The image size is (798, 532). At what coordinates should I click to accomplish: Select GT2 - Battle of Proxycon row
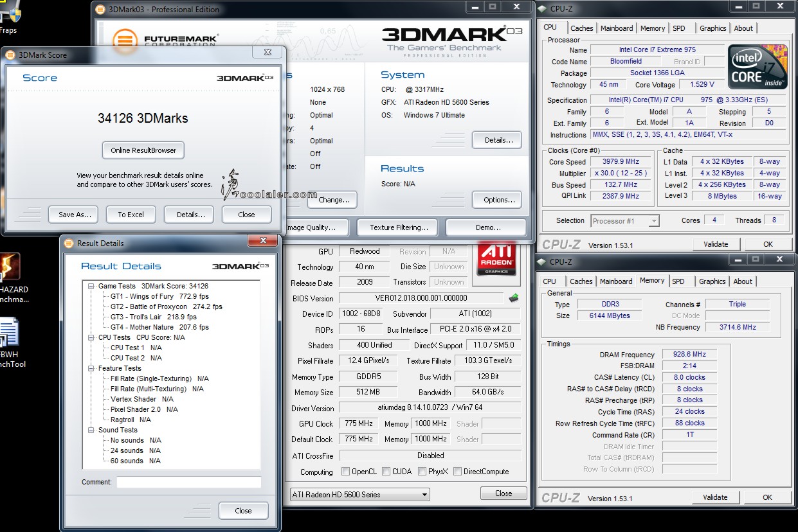tap(167, 306)
